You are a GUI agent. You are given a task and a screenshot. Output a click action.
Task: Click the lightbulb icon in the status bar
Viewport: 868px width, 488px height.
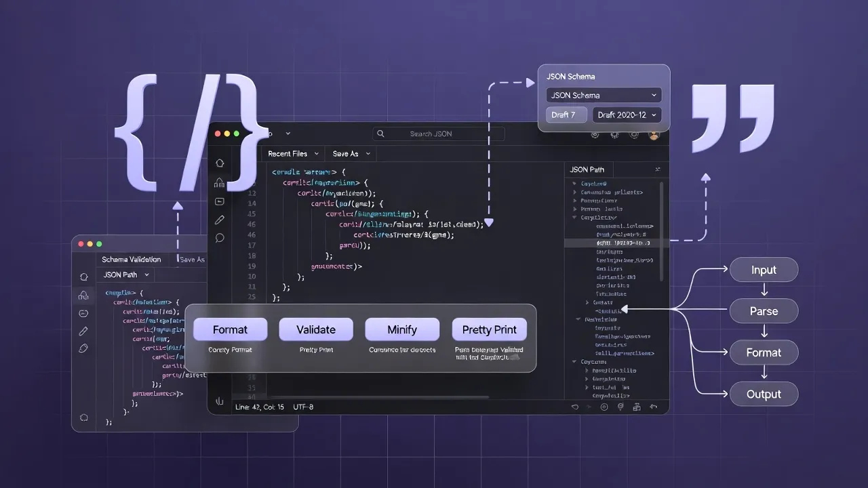tap(620, 407)
